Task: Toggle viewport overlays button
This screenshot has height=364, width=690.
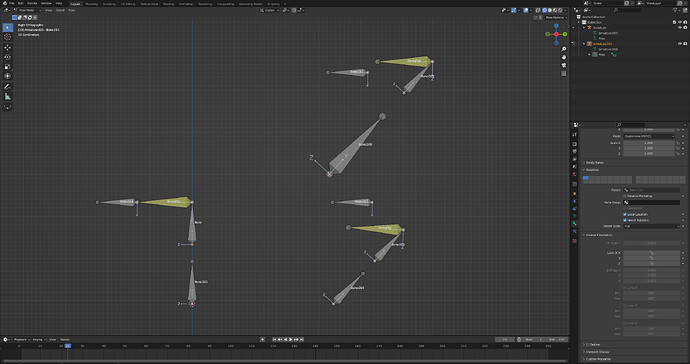Action: coord(526,10)
